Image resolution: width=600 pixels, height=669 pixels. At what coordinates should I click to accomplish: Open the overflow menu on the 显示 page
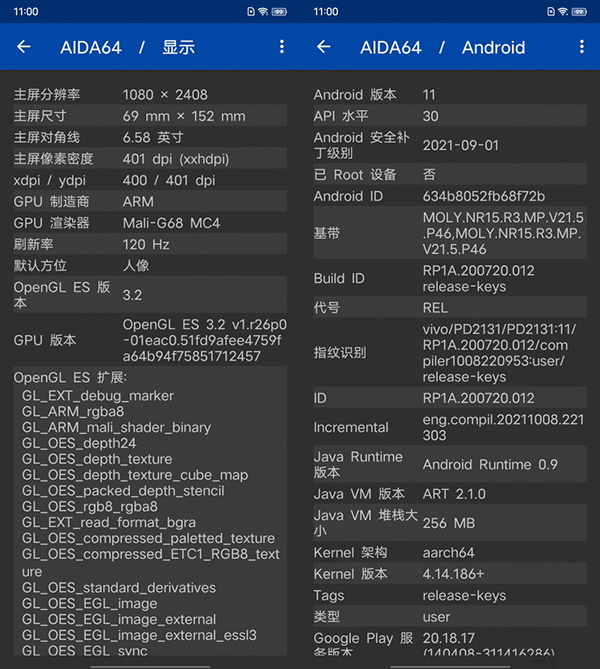pos(282,47)
